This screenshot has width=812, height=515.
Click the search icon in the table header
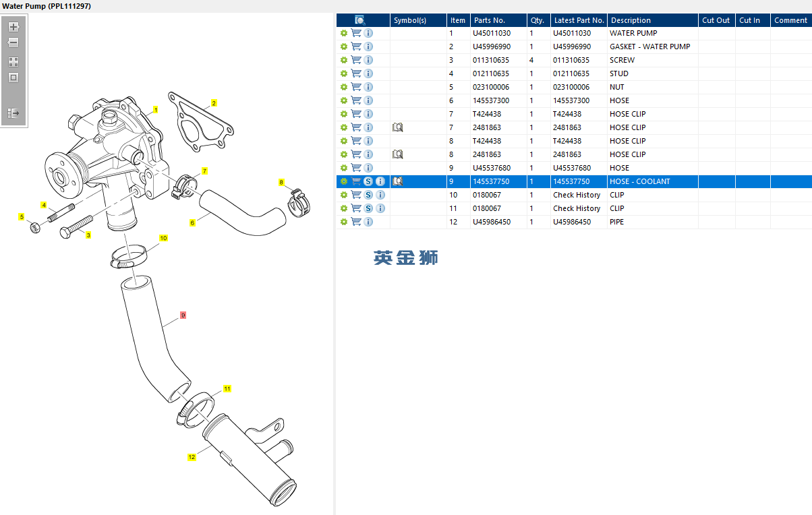[360, 20]
